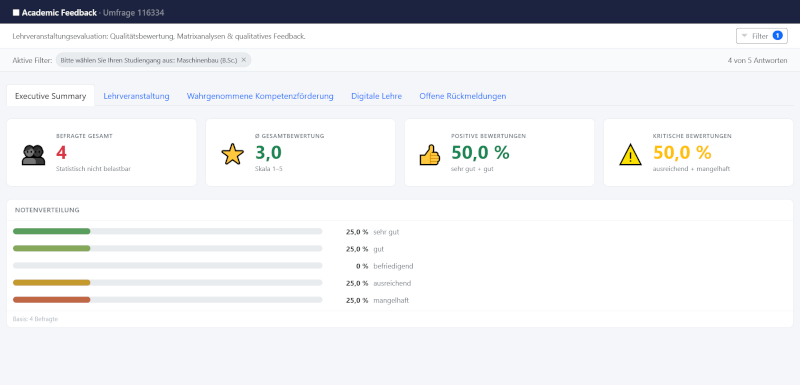Viewport: 800px width, 385px height.
Task: Open the Wahrgenommene Kompetenzförderung tab
Action: tap(260, 96)
